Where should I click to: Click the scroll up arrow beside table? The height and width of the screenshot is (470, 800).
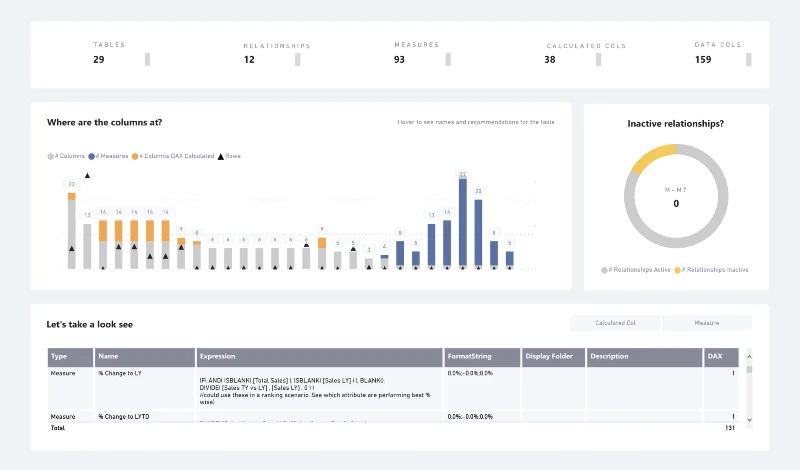[x=749, y=356]
